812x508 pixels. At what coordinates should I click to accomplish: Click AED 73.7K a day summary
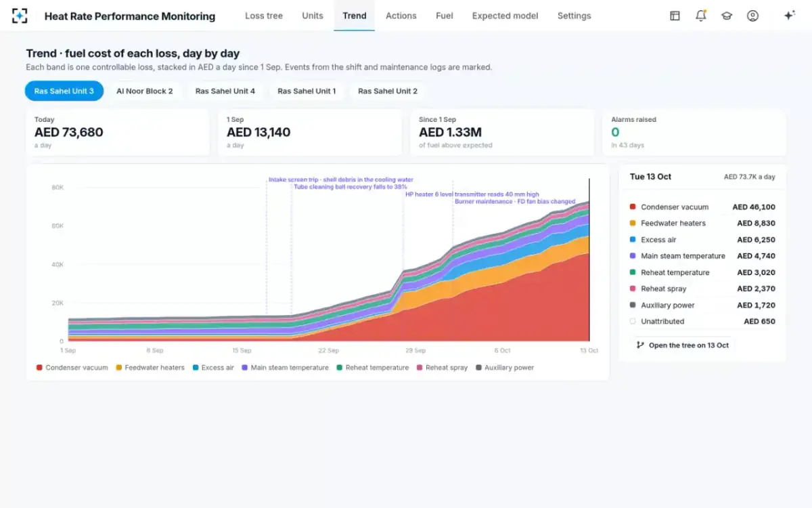750,177
